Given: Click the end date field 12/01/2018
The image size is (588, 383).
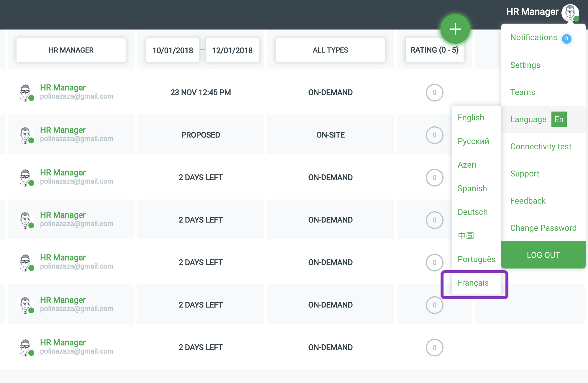Looking at the screenshot, I should coord(232,50).
